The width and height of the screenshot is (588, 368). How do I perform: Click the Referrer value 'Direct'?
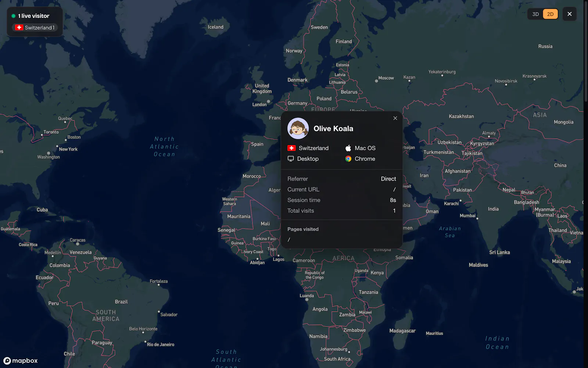[388, 179]
